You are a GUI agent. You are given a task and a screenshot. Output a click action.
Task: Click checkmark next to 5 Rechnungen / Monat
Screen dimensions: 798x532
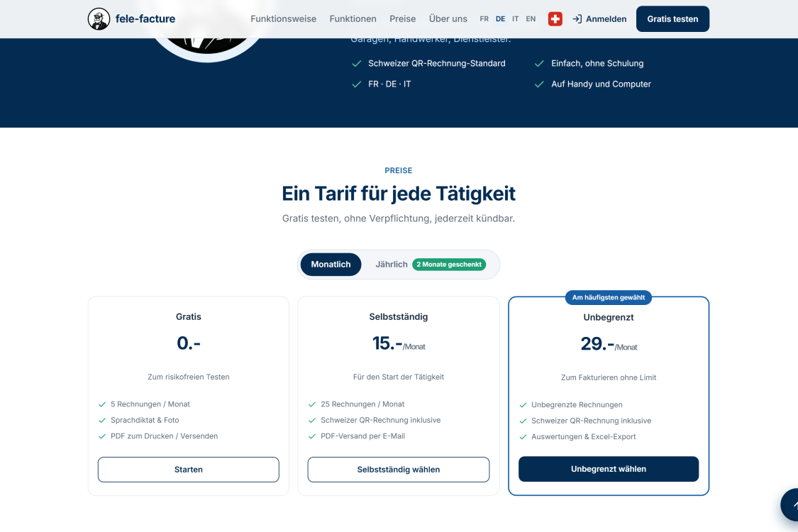[x=102, y=404]
